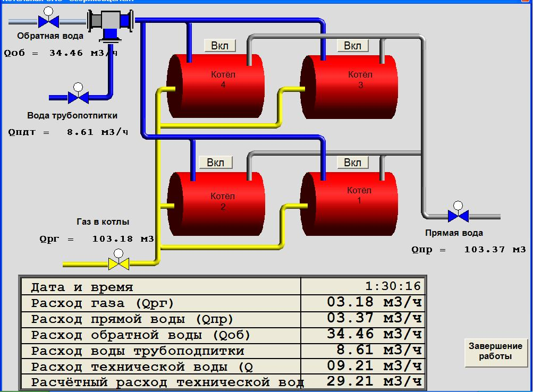533x392 pixels.
Task: Click the blue valve above Обратная вода
Action: pos(48,21)
